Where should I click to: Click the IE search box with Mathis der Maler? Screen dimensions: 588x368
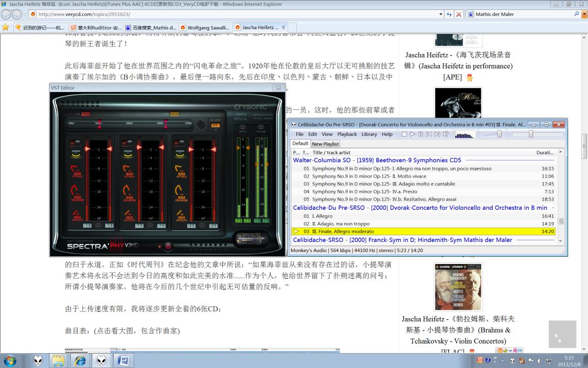[x=524, y=14]
